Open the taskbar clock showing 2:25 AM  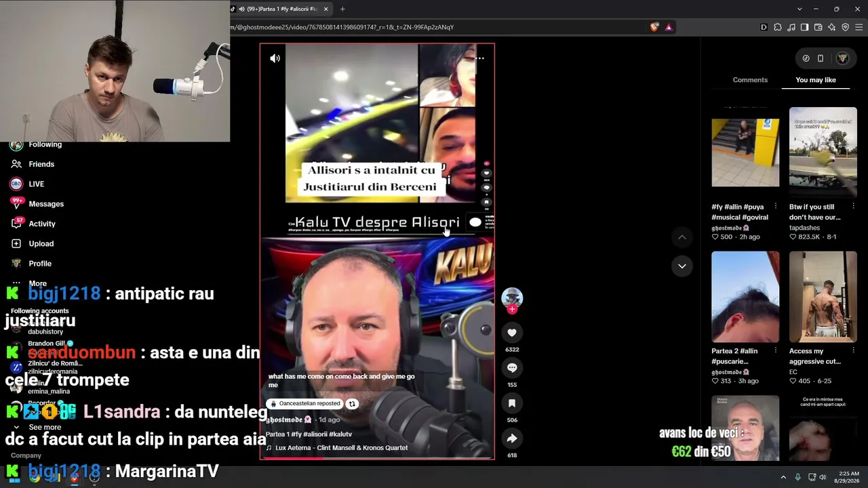click(x=848, y=477)
